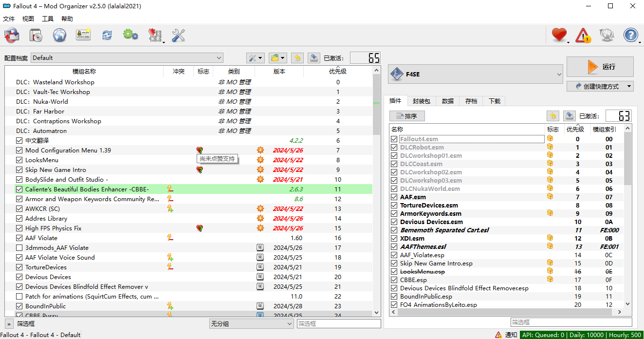Open the folder dropdown above mod list

(278, 58)
